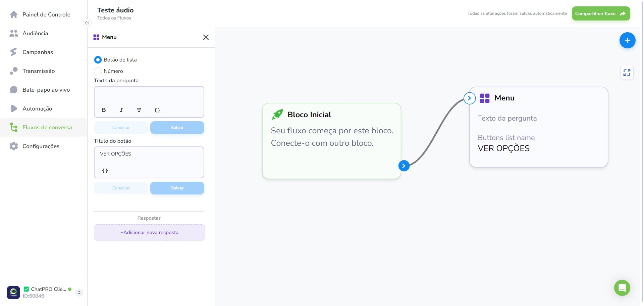644x306 pixels.
Task: Click the Bold formatting icon
Action: pos(104,110)
